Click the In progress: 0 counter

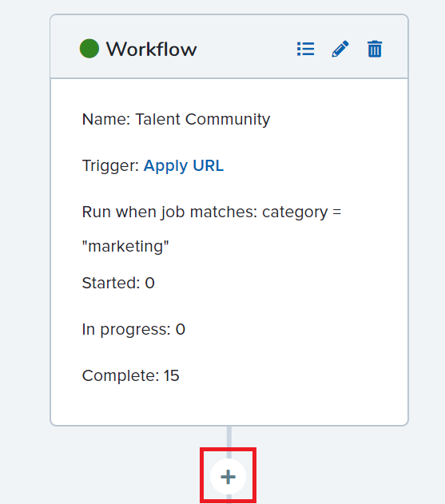pyautogui.click(x=133, y=329)
